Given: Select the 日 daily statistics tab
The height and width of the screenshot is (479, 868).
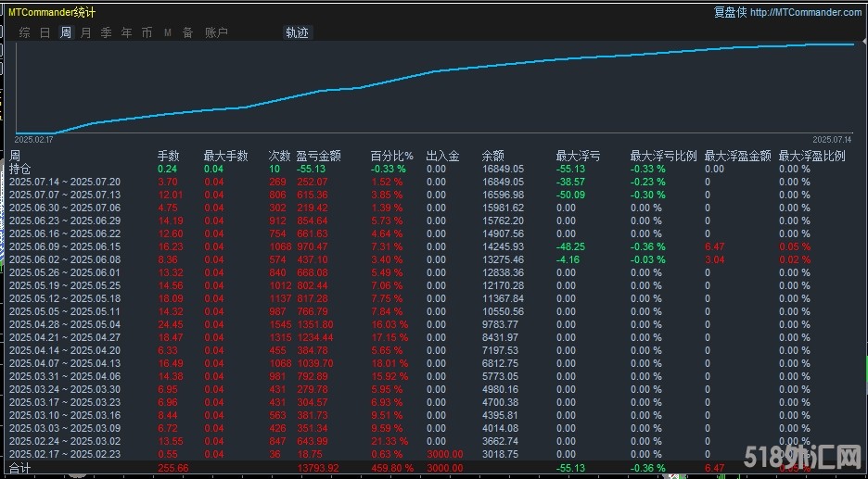Looking at the screenshot, I should pyautogui.click(x=45, y=32).
